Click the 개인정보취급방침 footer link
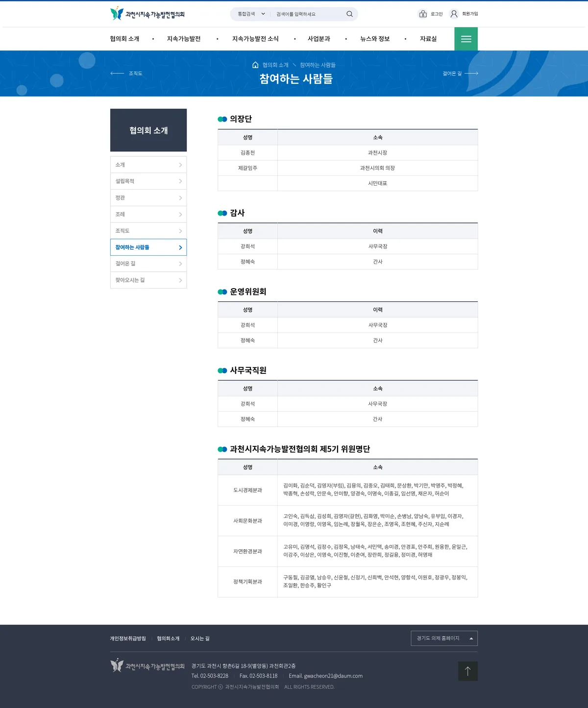The image size is (588, 708). (128, 638)
